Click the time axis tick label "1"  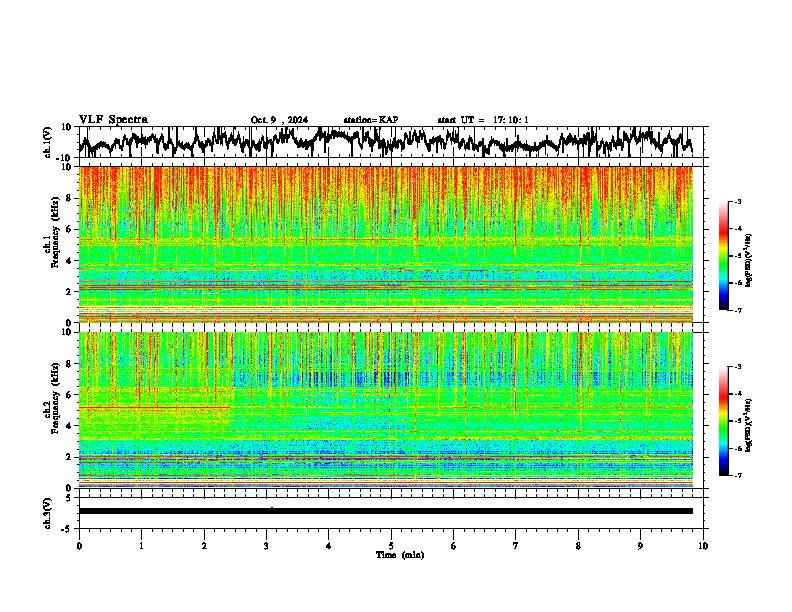coord(141,546)
